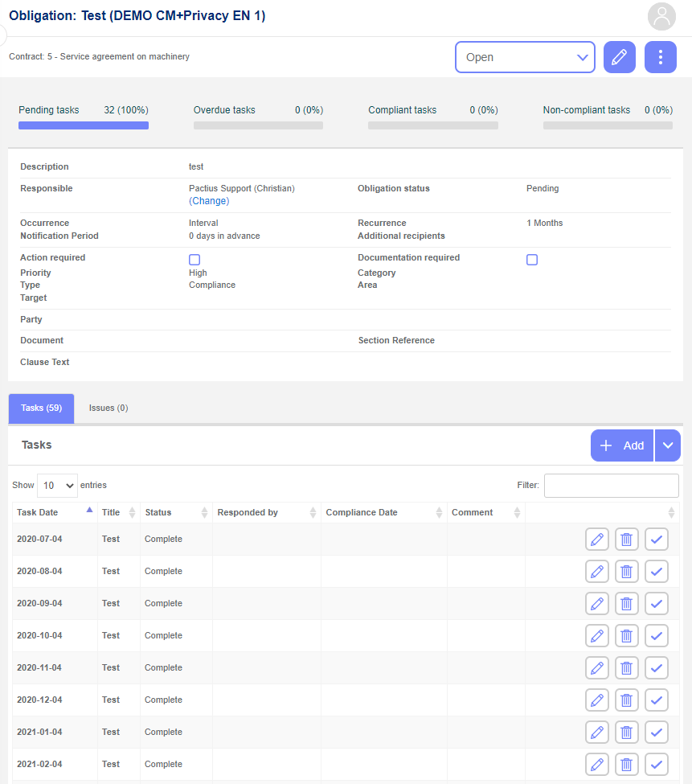Click the Pending tasks progress bar
The height and width of the screenshot is (784, 692).
click(84, 125)
